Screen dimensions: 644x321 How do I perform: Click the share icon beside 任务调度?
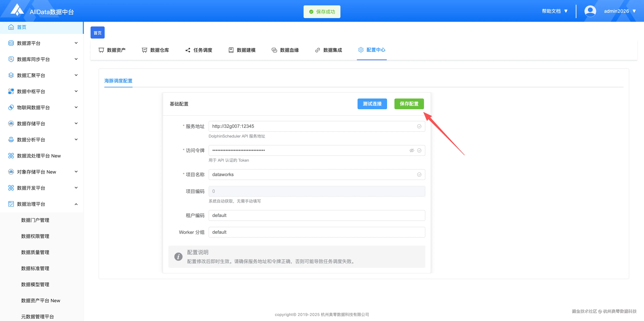[187, 50]
